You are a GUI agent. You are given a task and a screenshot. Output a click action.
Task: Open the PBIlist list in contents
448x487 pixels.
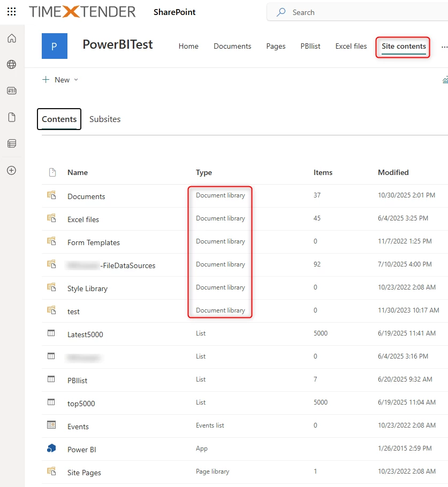point(78,381)
